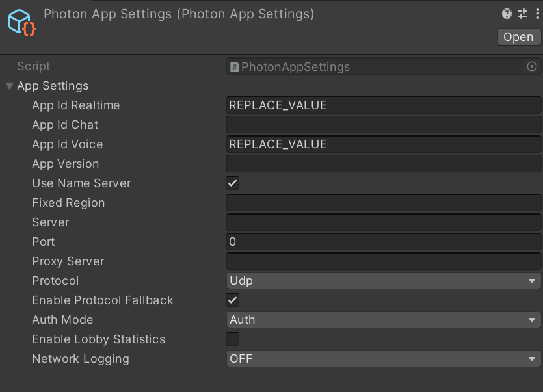Toggle the Use Name Server checkbox

click(x=232, y=183)
